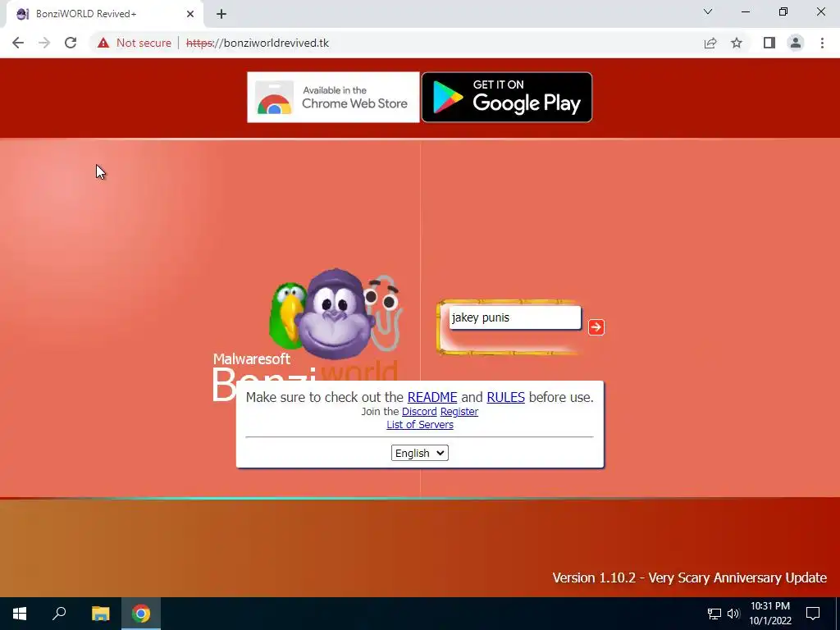The width and height of the screenshot is (840, 630).
Task: Open a new tab with the plus button
Action: click(x=221, y=15)
